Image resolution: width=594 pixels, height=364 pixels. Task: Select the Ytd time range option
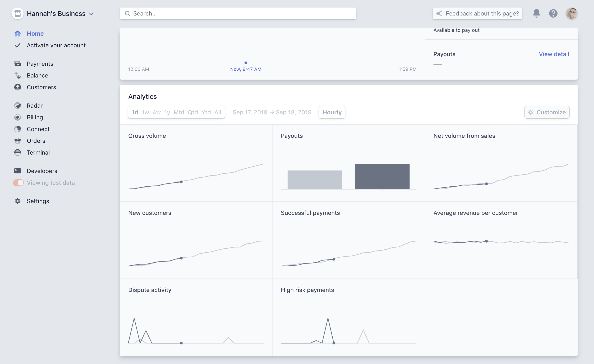click(206, 112)
